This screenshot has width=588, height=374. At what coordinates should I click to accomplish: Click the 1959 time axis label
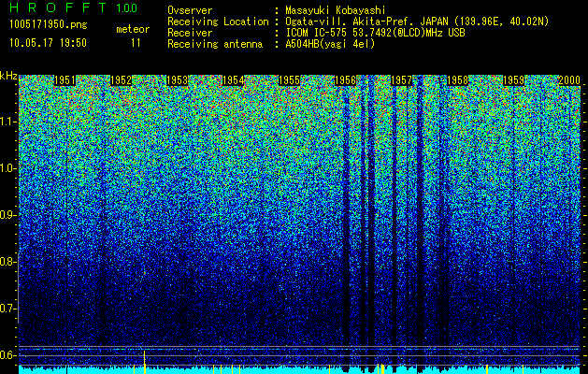click(514, 80)
